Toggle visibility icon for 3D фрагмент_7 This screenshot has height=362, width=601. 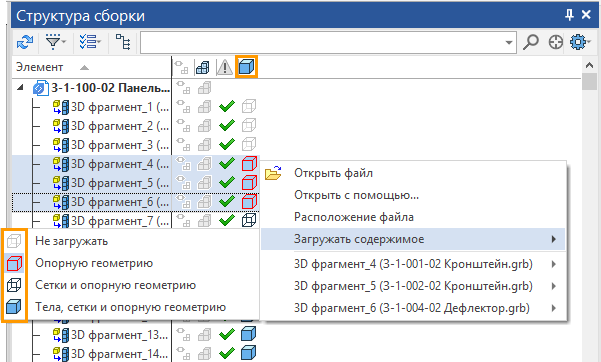182,221
